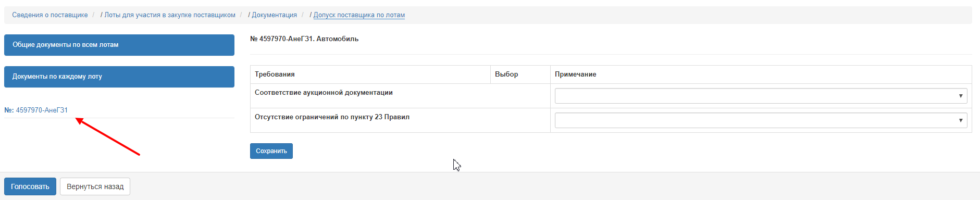
Task: Click the Требования column header
Action: coord(275,74)
